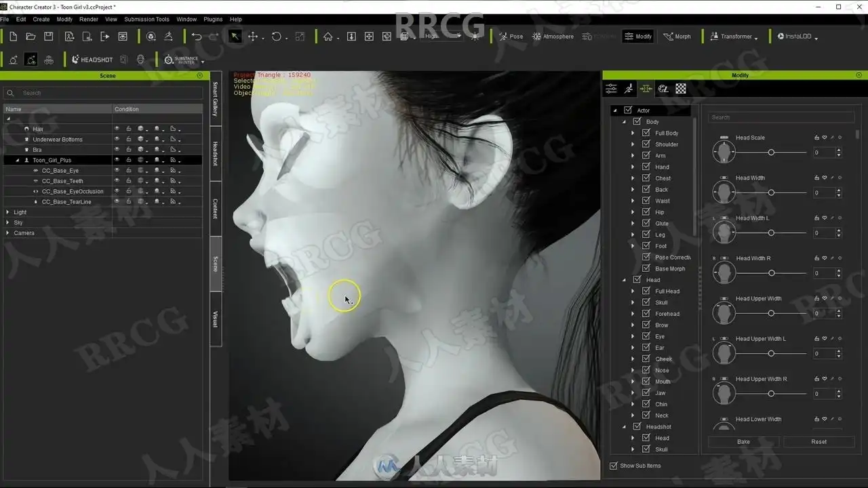Click the Head Upper Width slider handle
This screenshot has width=868, height=488.
pyautogui.click(x=771, y=313)
